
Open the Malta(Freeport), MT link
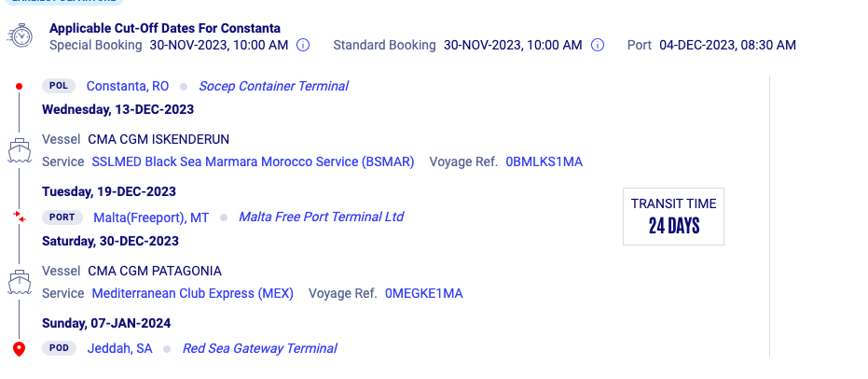pyautogui.click(x=151, y=218)
